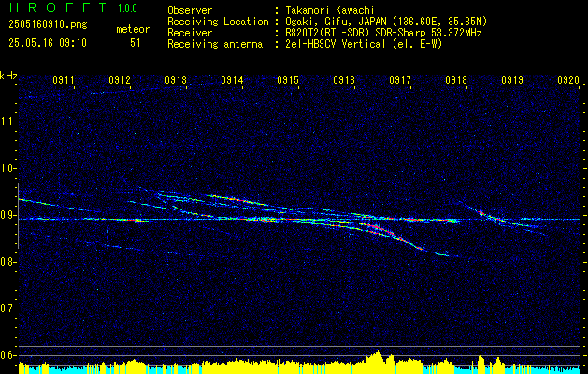Viewport: 588px width, 374px height.
Task: Click the filename 2505160910.png
Action: point(48,24)
